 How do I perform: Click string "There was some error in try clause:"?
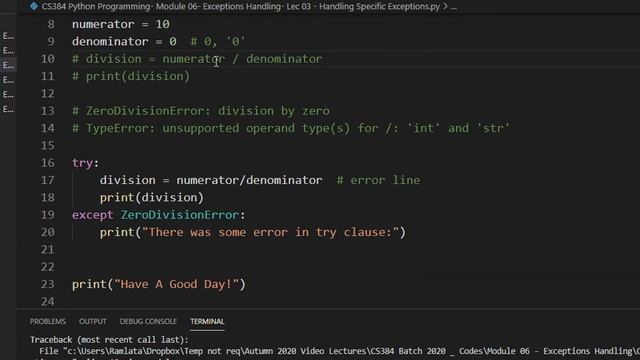pyautogui.click(x=270, y=232)
